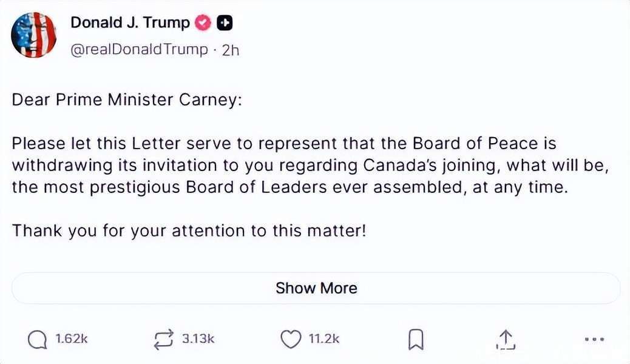This screenshot has width=630, height=364.
Task: Click the 1.62k replies count
Action: pos(72,339)
